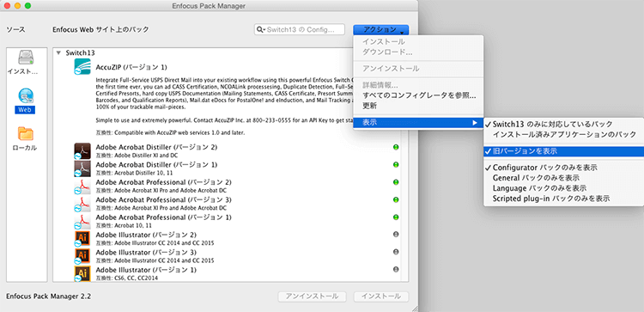
Task: Select Adobe Acrobat Professional (バージョン 3) row
Action: (x=228, y=204)
